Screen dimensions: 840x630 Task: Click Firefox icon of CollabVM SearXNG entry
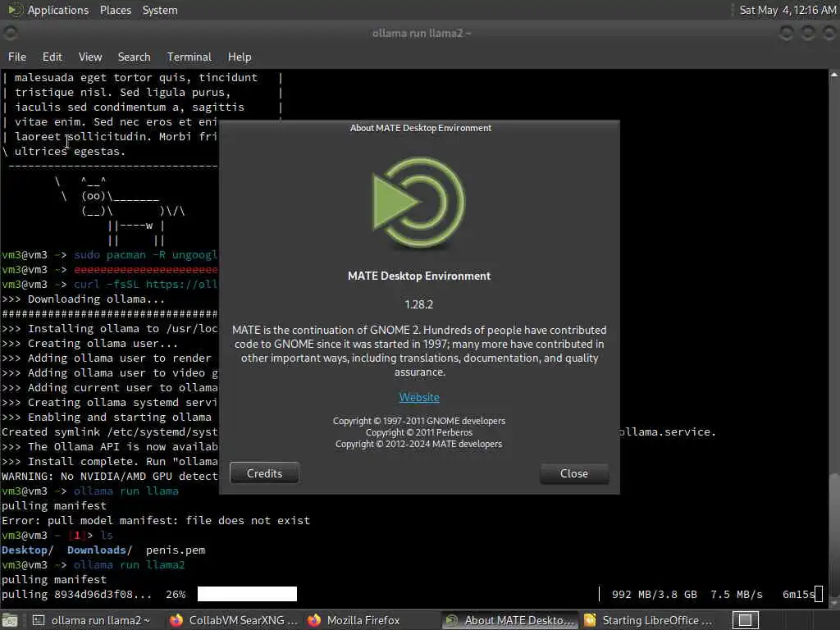[176, 620]
